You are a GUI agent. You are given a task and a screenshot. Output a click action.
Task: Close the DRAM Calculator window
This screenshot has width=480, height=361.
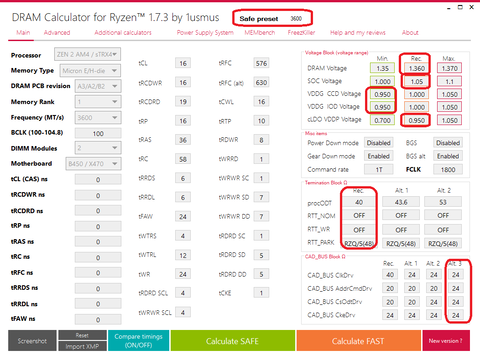(x=471, y=7)
